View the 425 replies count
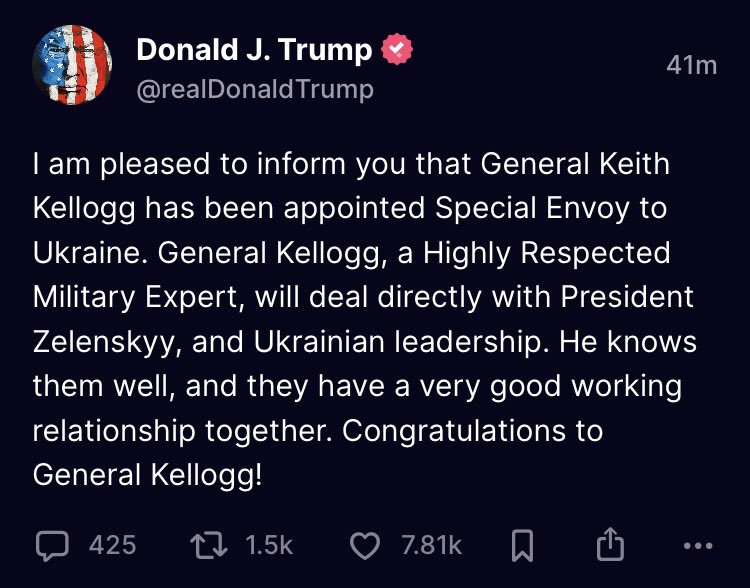The height and width of the screenshot is (588, 750). pyautogui.click(x=112, y=545)
